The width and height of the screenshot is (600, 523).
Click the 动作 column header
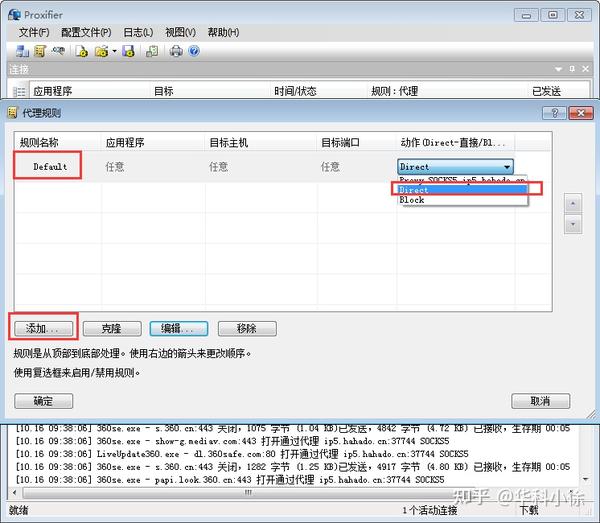coord(455,143)
